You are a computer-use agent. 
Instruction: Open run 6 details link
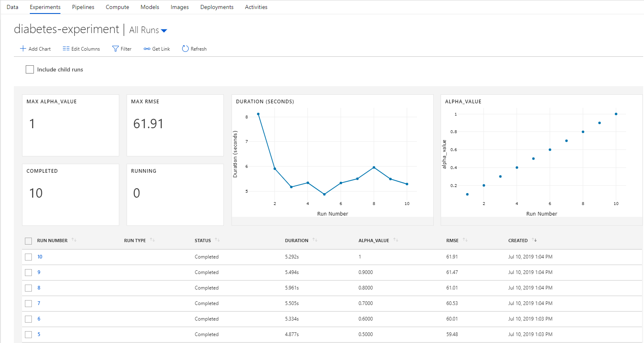click(x=39, y=319)
